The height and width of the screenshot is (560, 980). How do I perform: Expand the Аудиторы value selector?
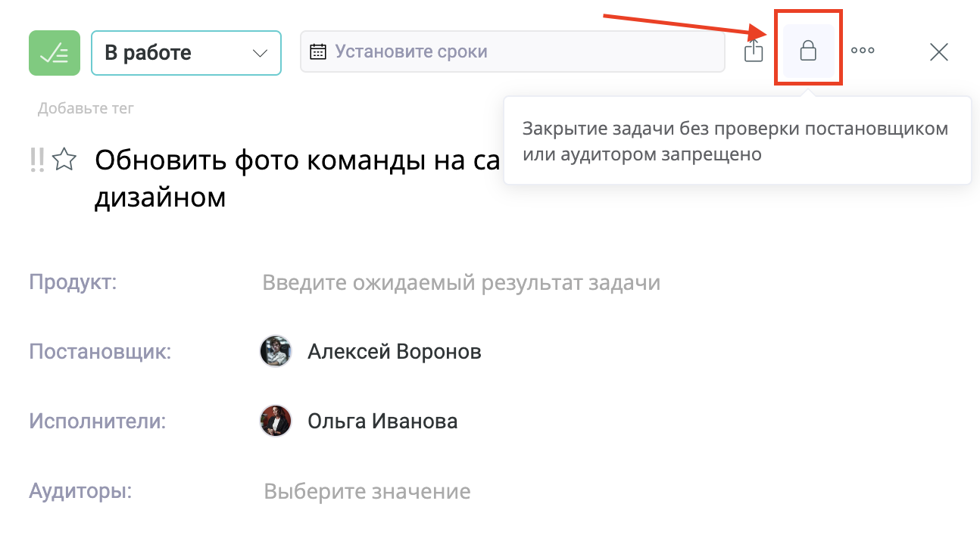pyautogui.click(x=367, y=490)
